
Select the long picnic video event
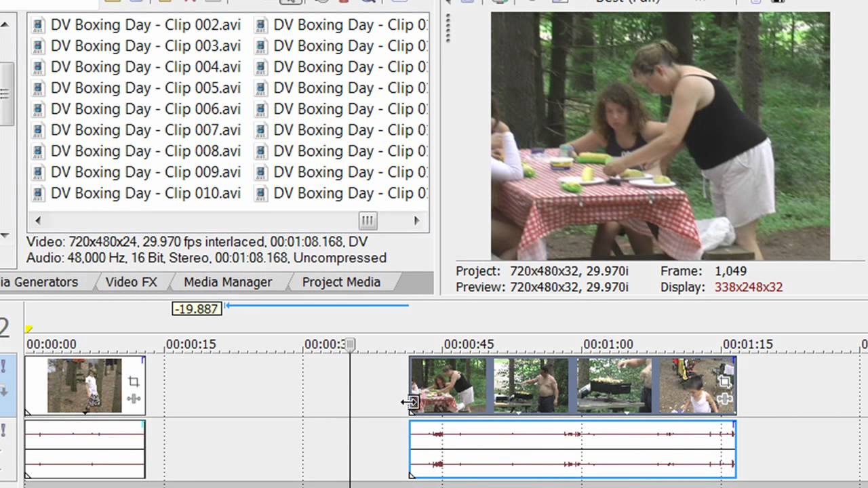pos(573,386)
